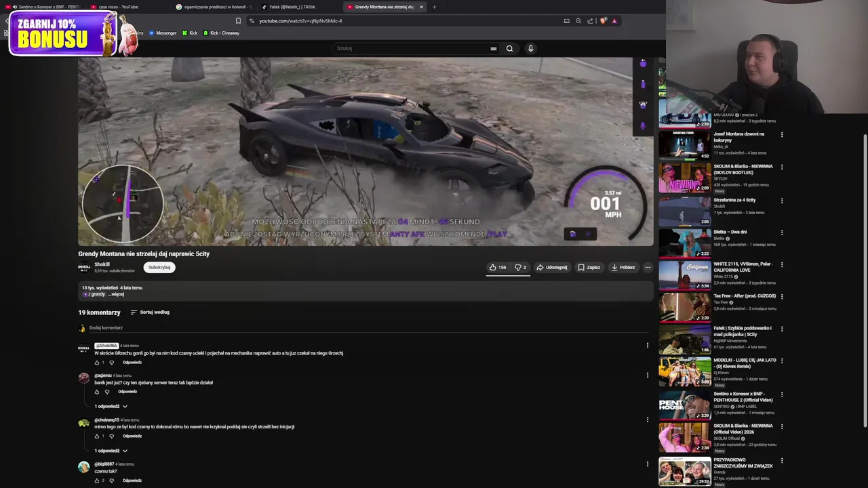Screen dimensions: 868x488
Task: Open WHITE 2115 CALIFORNIA LOVE thumbnail
Action: 685,274
